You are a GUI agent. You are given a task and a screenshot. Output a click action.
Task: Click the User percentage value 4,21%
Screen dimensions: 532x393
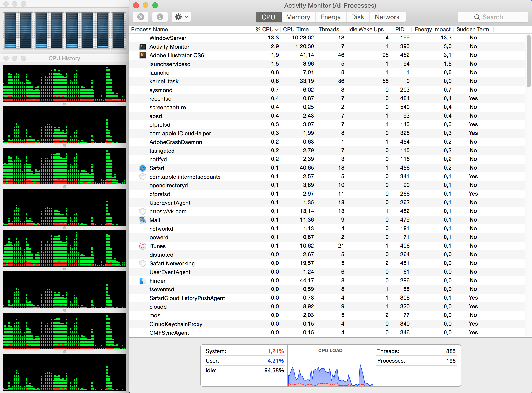coord(276,361)
